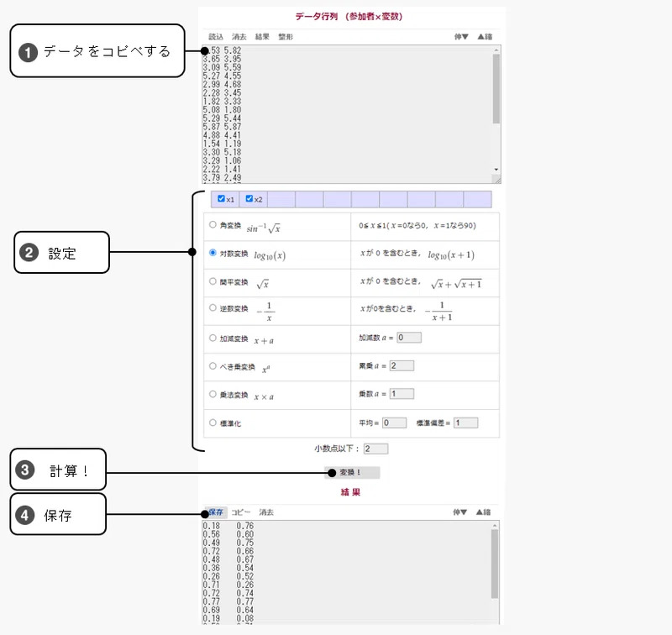Click 消去 above the results textarea
The height and width of the screenshot is (635, 672).
click(x=266, y=512)
